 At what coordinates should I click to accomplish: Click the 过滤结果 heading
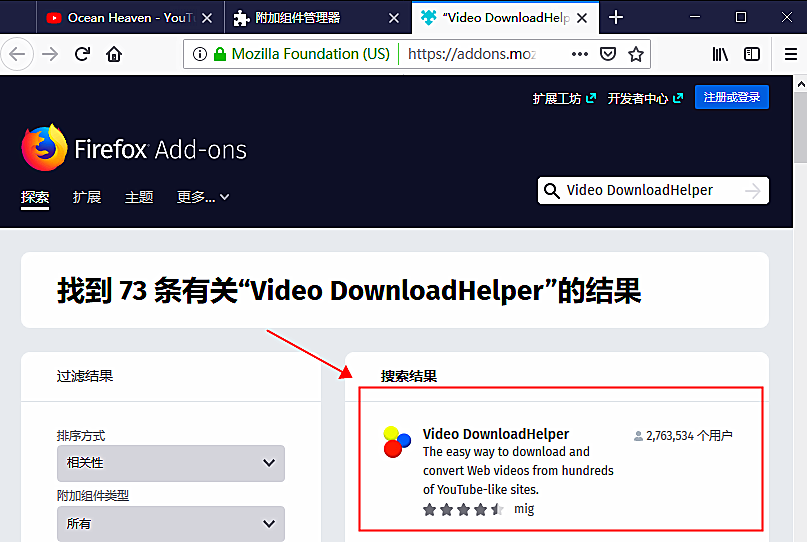[85, 376]
